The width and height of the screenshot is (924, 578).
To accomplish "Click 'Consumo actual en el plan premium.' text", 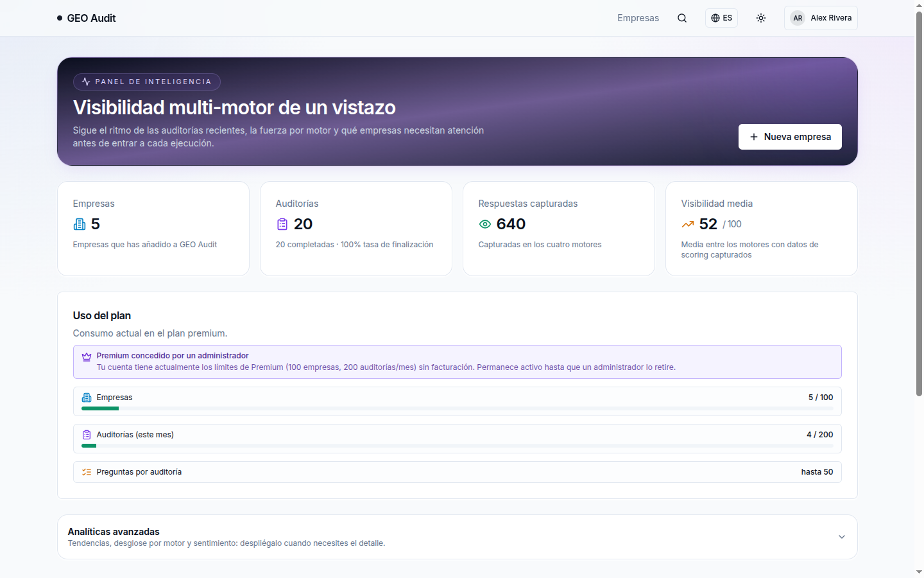I will point(150,333).
